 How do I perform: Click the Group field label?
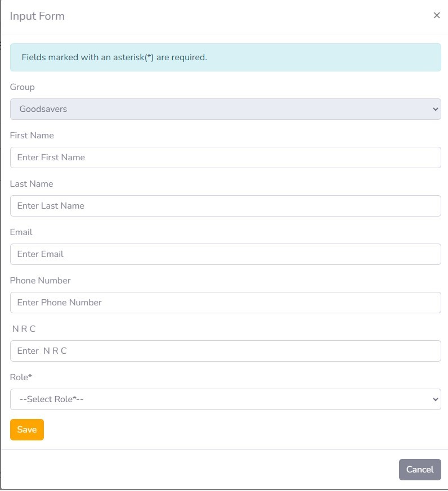coord(23,87)
